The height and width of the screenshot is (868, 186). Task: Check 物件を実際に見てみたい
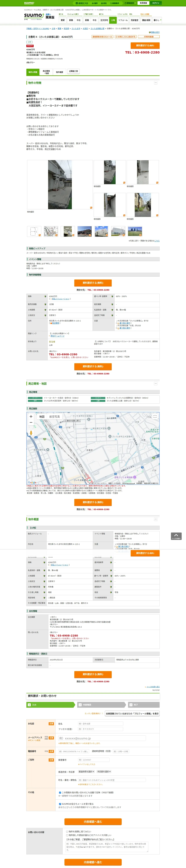click(67, 832)
